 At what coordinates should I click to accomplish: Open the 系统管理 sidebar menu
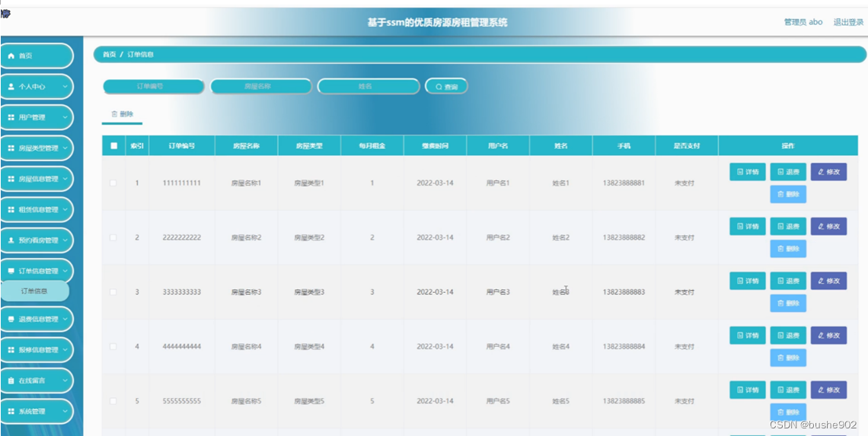pyautogui.click(x=37, y=412)
